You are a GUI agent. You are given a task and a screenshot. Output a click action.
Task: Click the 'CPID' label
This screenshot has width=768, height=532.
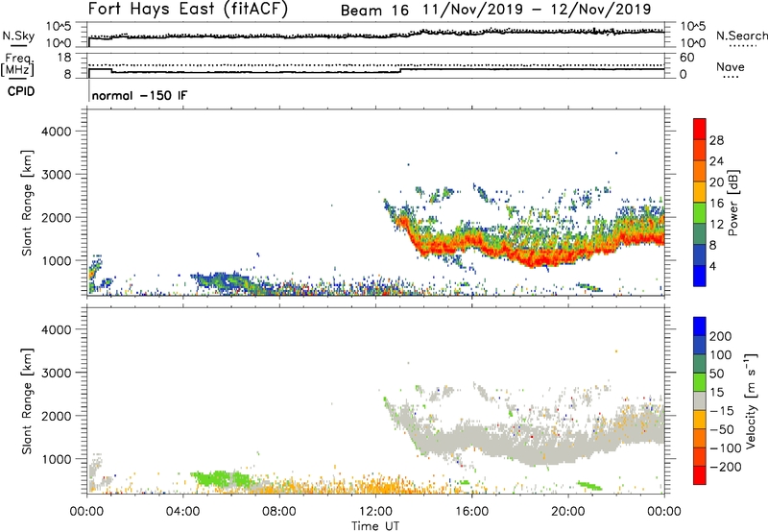click(21, 91)
